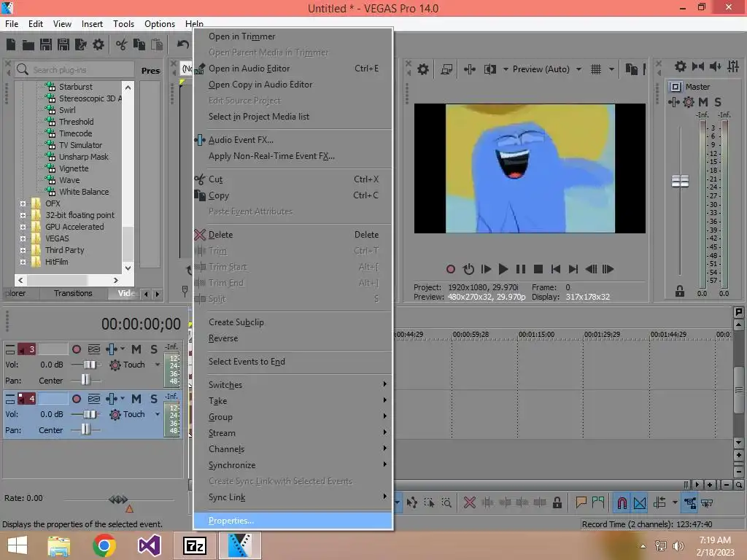The image size is (747, 560).
Task: Mute audio track 3
Action: click(136, 349)
